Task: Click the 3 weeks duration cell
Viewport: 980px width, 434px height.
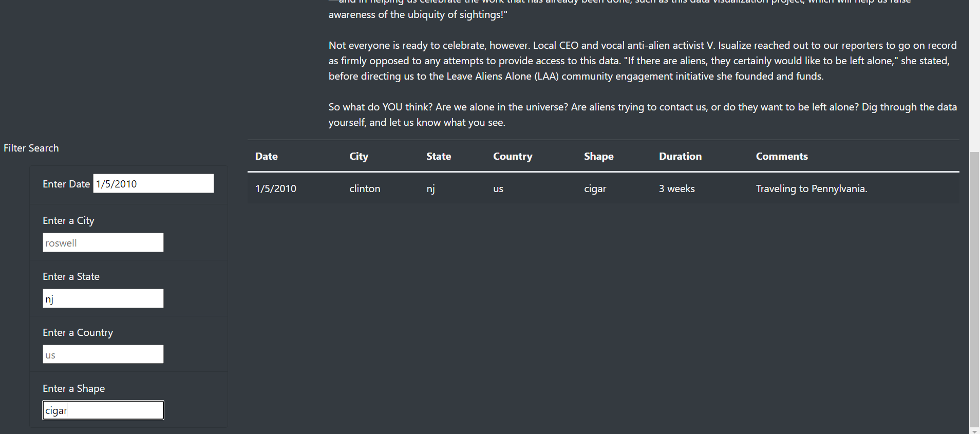Action: pos(677,188)
